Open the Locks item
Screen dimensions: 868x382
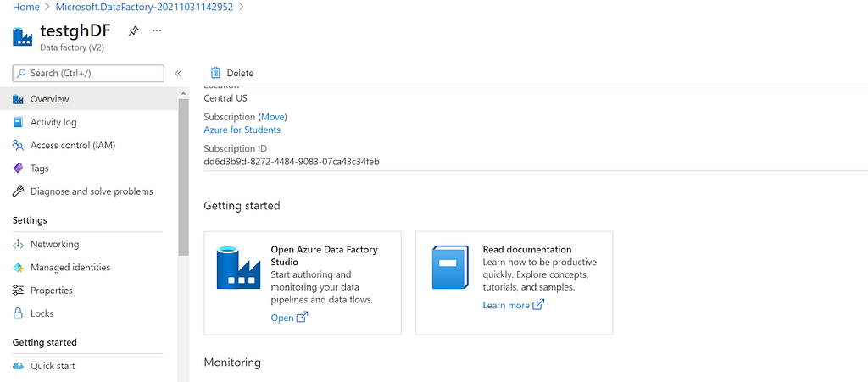coord(88,313)
